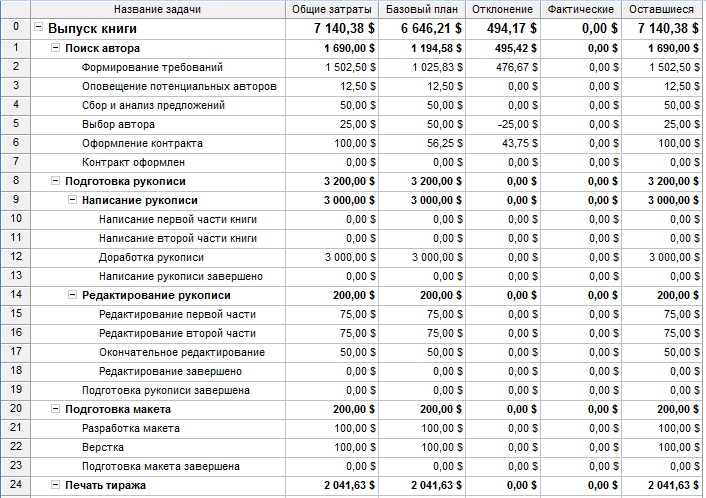Click the Отклонение column header

pyautogui.click(x=502, y=9)
